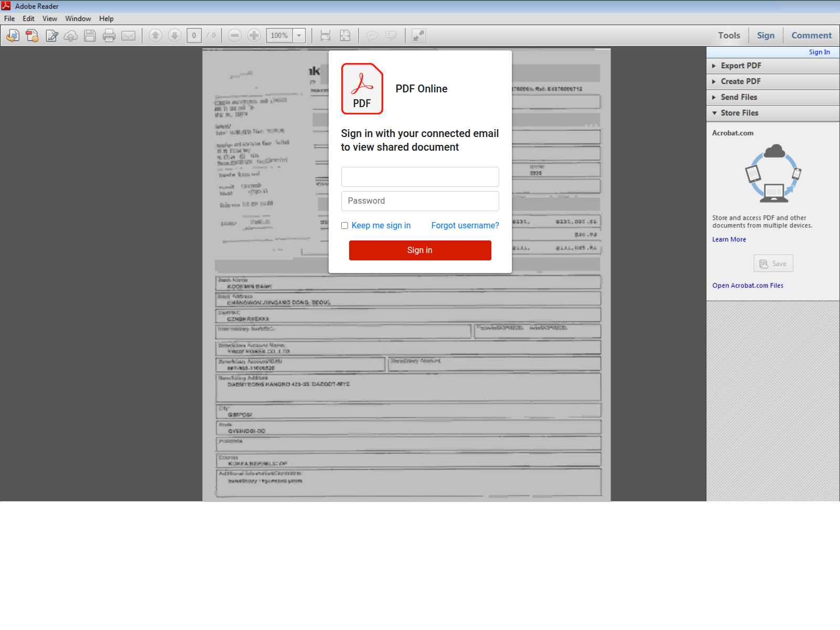The image size is (840, 630).
Task: Click the Sign In link in side panel
Action: pos(819,52)
